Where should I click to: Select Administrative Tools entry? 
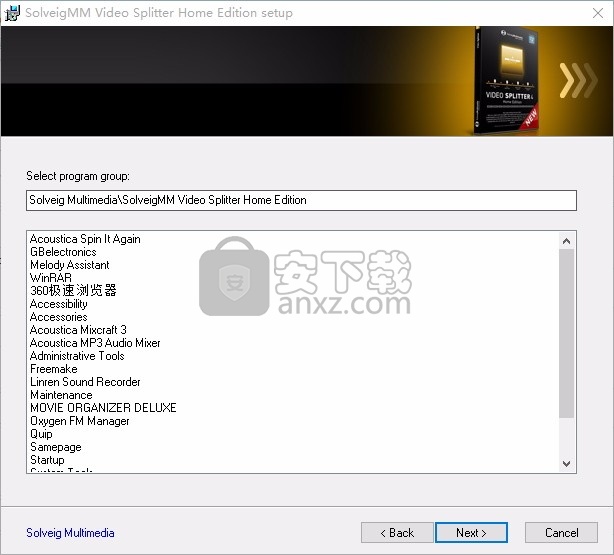click(77, 356)
